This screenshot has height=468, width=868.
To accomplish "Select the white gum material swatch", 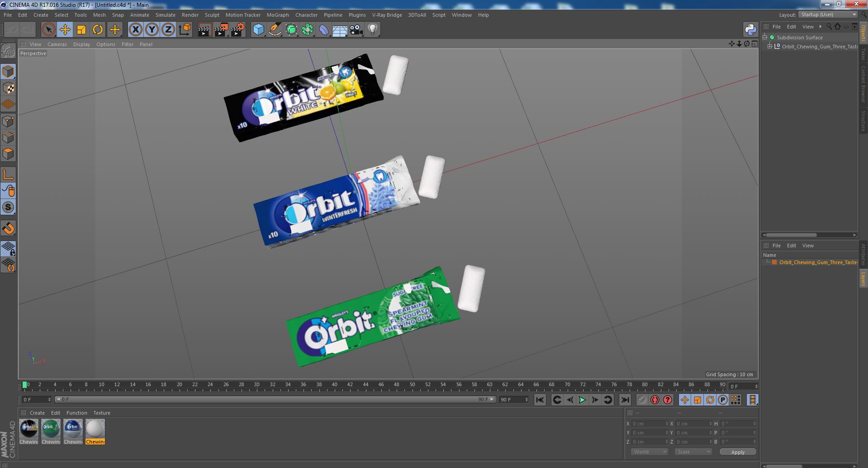I will point(95,429).
